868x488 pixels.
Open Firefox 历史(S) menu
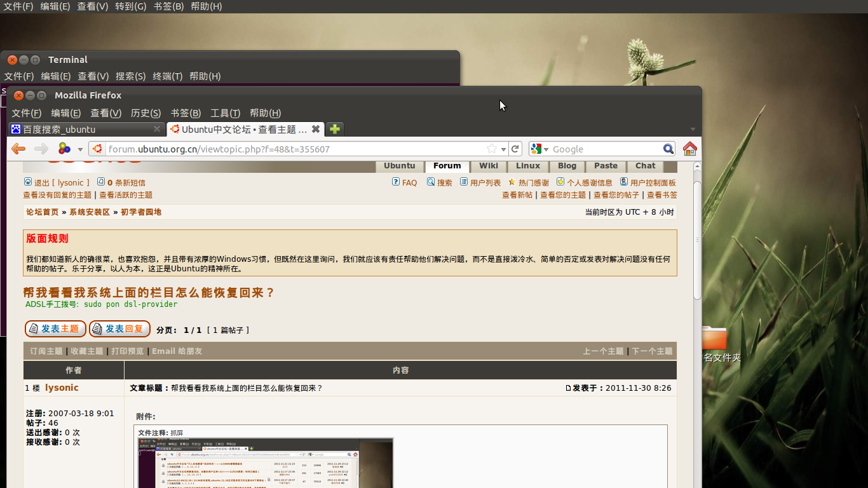(146, 113)
